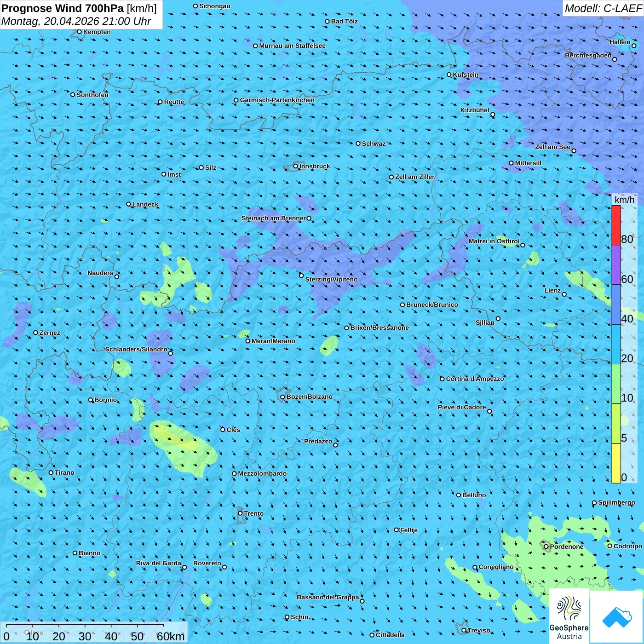Click the 'Predazzo' label

click(x=318, y=441)
